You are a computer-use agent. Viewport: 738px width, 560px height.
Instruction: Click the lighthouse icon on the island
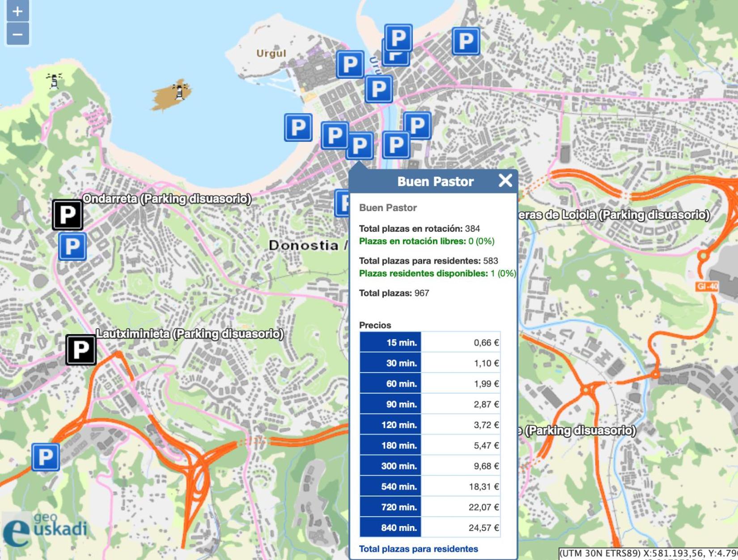click(181, 93)
